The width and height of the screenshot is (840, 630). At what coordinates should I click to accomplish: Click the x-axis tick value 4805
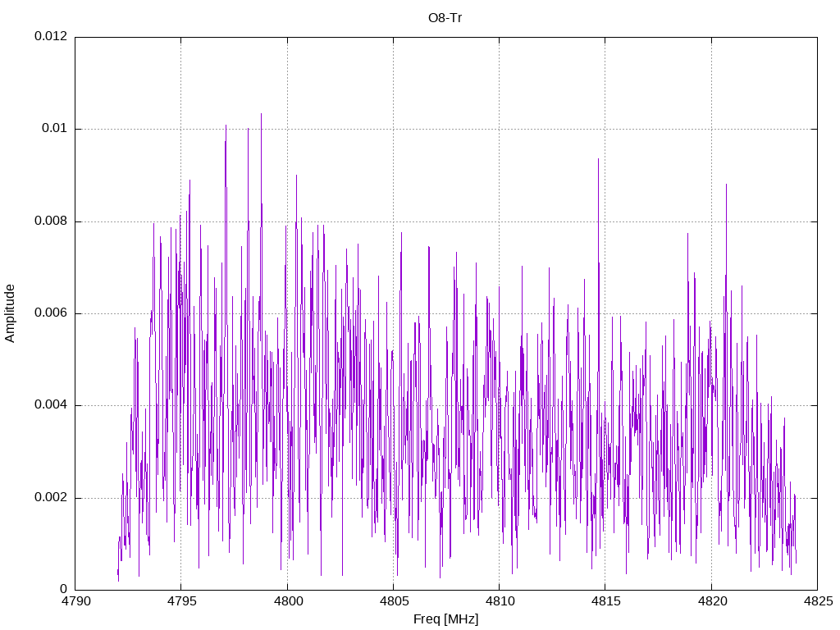tap(394, 601)
